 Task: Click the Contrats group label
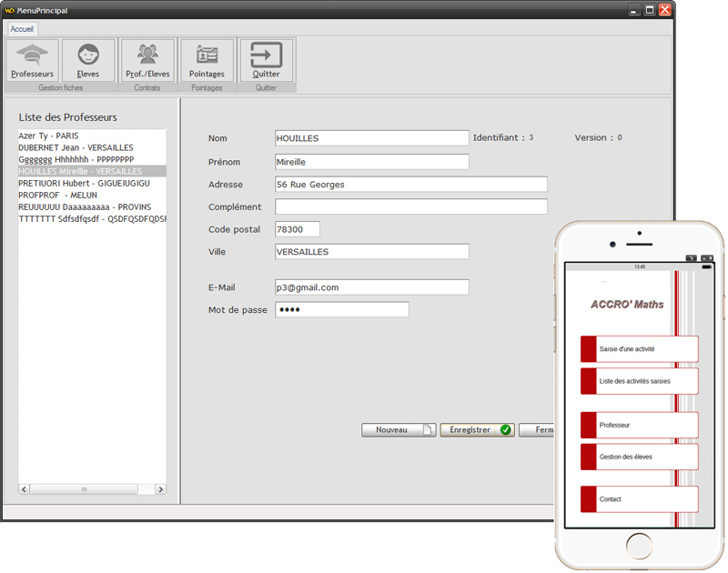click(147, 87)
